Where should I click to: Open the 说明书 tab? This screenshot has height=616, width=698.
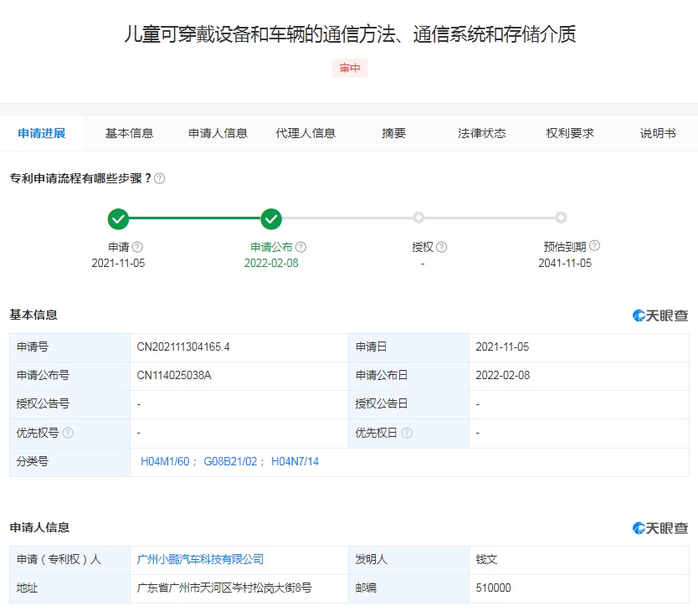coord(658,133)
